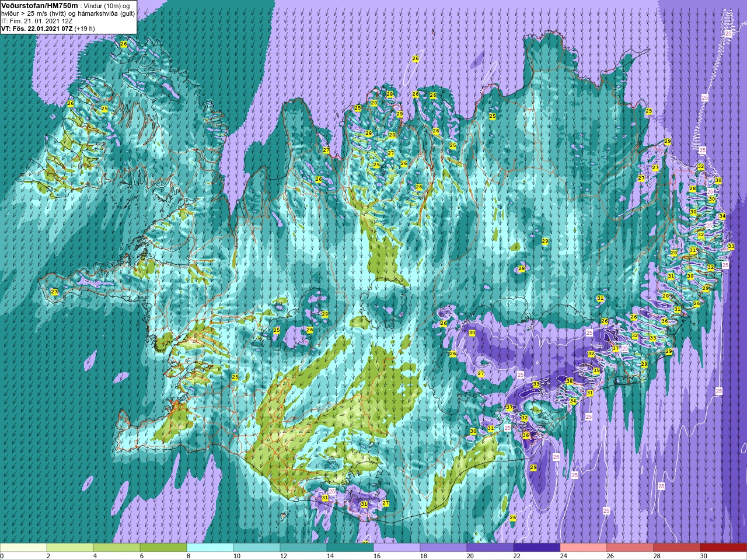Select the violet 20–22 legend band
This screenshot has height=560, width=747.
pos(490,548)
